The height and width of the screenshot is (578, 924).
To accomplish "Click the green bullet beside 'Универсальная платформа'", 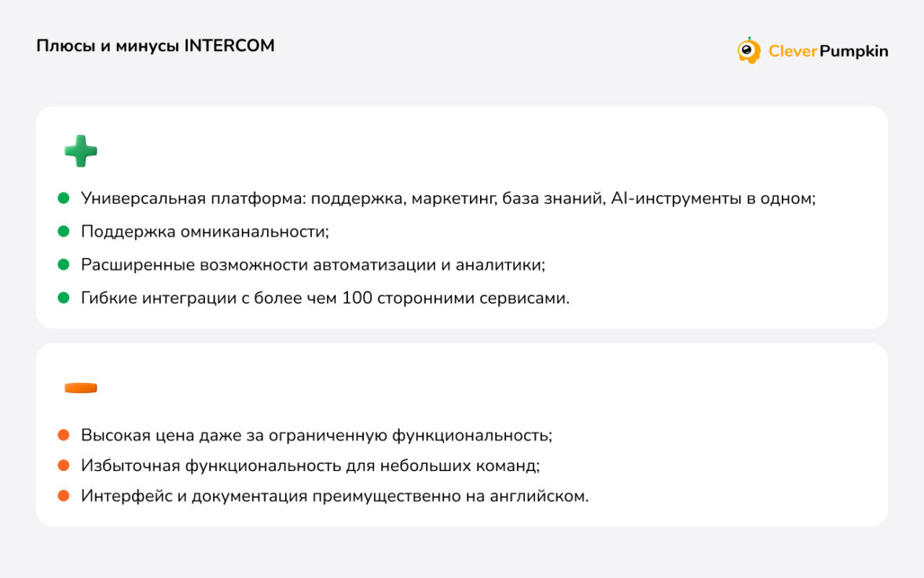I will [64, 198].
